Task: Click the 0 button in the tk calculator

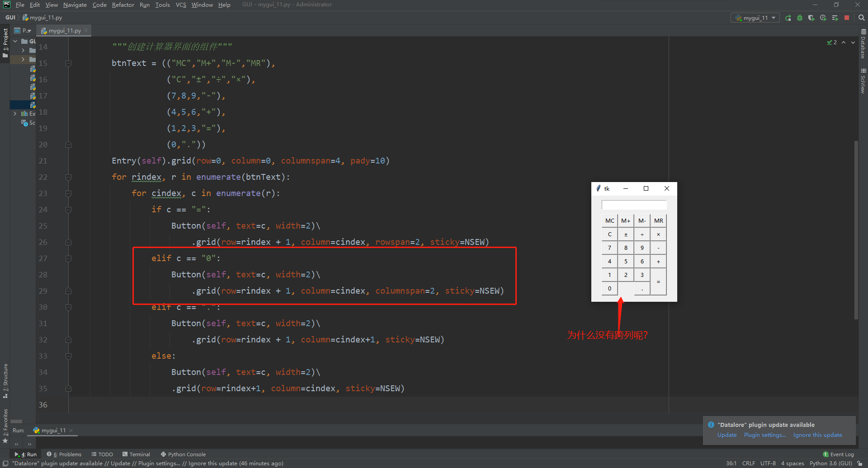Action: (609, 289)
